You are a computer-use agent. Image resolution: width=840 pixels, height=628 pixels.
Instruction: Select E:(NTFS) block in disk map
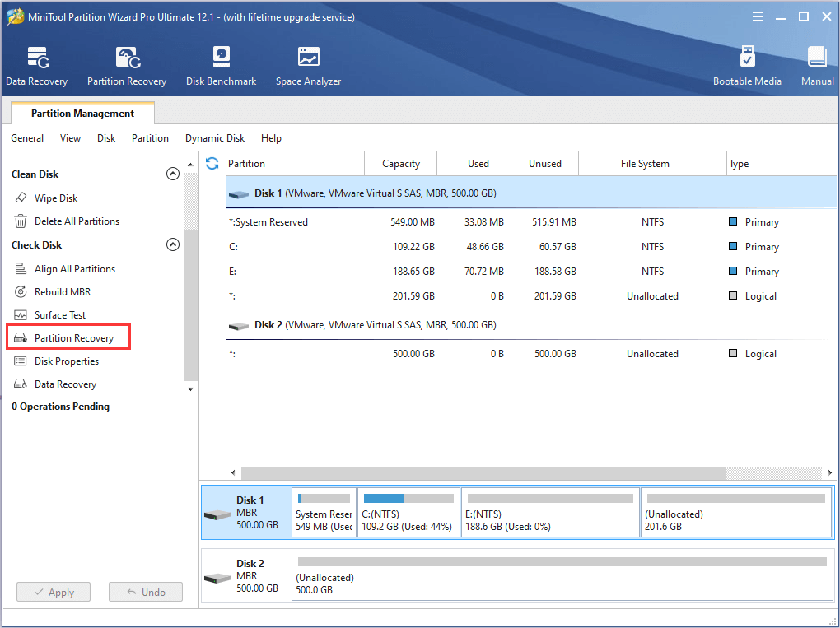550,512
